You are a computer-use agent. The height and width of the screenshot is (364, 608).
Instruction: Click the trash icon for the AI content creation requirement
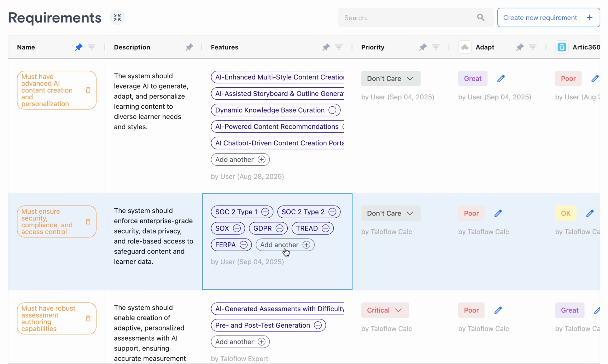pyautogui.click(x=88, y=90)
